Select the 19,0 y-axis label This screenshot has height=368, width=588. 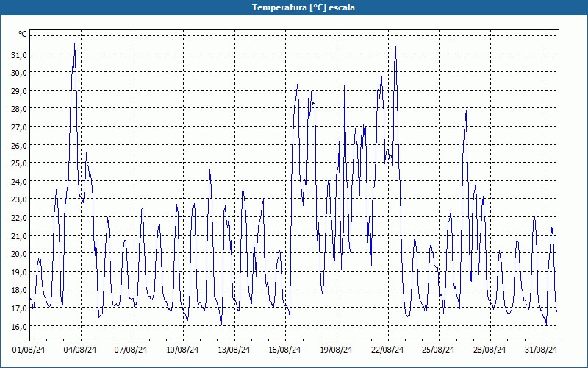coord(19,272)
